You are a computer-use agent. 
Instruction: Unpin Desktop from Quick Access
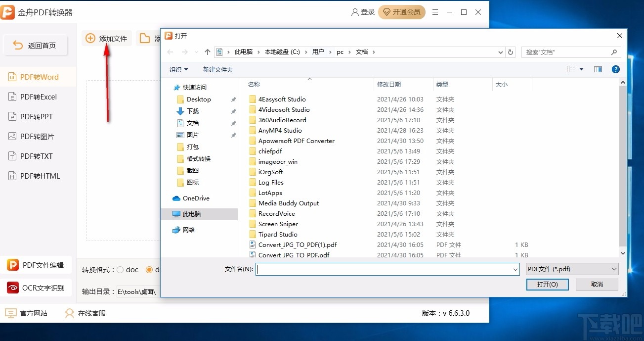[x=233, y=99]
